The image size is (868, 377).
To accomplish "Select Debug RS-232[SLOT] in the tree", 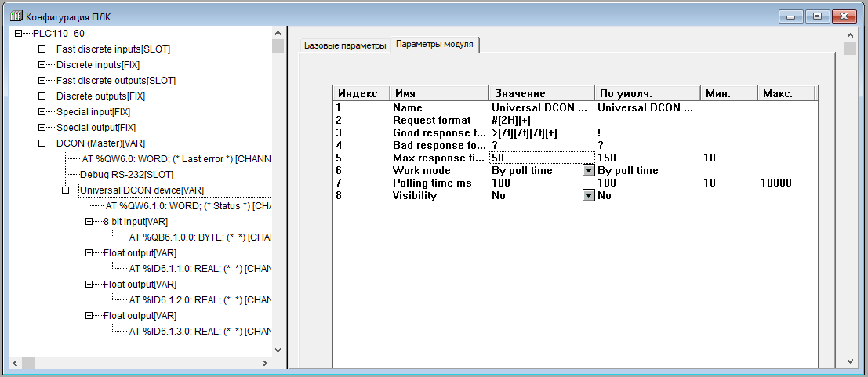I will point(126,175).
